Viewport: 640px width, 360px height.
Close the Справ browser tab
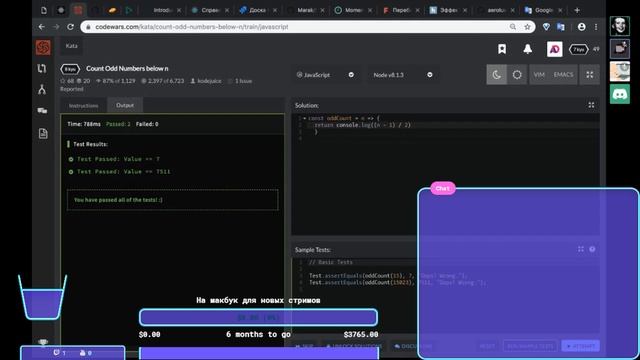pos(227,10)
